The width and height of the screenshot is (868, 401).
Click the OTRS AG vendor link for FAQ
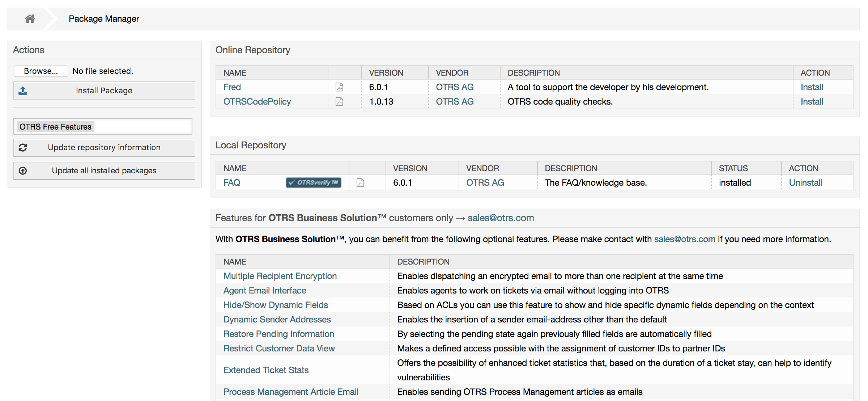coord(485,183)
